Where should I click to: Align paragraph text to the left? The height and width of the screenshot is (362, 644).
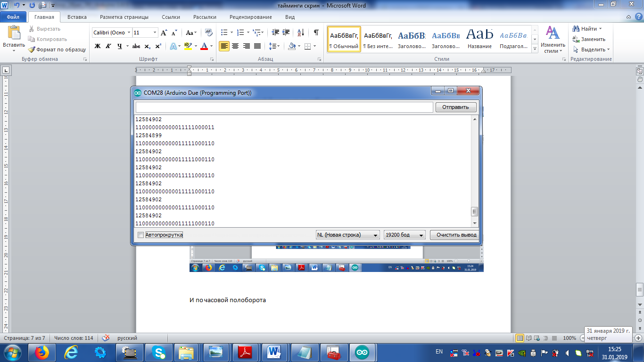pyautogui.click(x=224, y=46)
